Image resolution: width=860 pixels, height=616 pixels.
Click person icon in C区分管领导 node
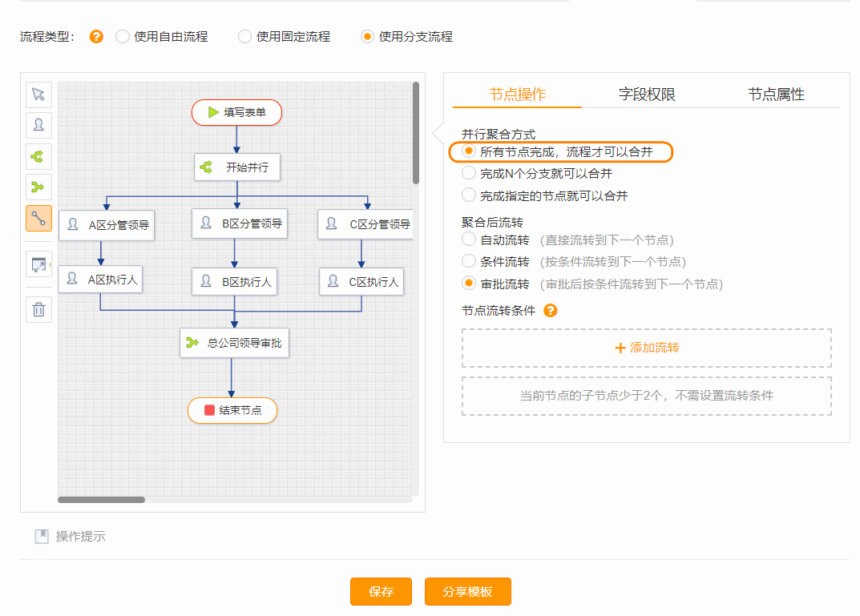pyautogui.click(x=331, y=223)
